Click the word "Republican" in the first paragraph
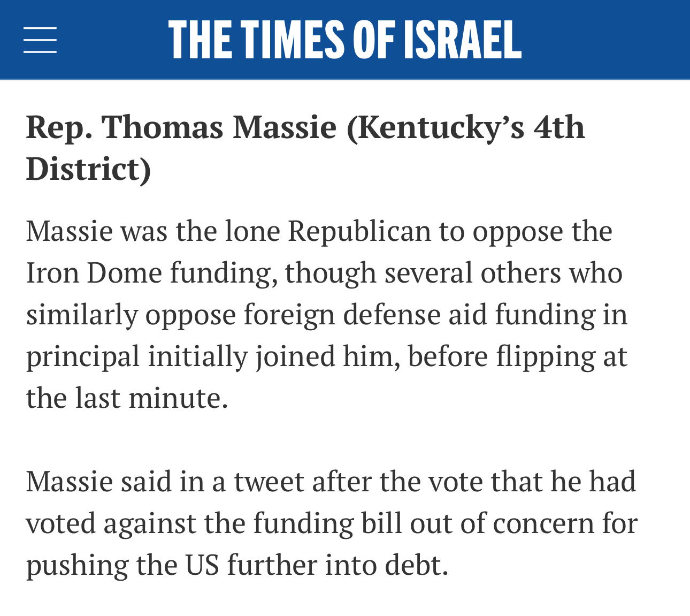Viewport: 690px width, 616px height. click(x=359, y=232)
